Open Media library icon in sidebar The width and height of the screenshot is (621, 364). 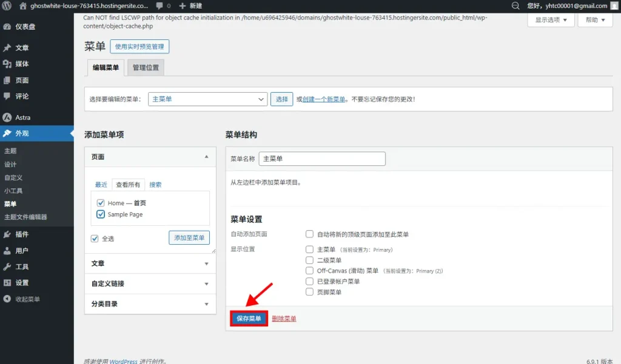pos(7,64)
